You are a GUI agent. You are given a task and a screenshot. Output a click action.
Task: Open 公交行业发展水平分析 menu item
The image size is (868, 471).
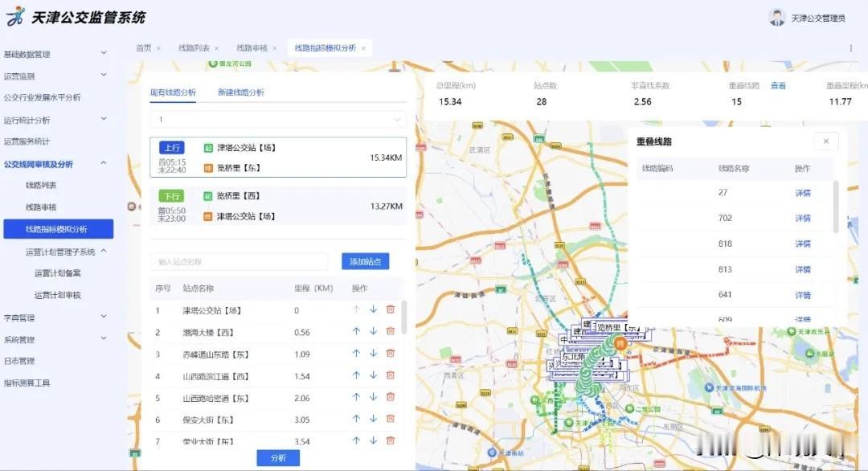coord(42,97)
